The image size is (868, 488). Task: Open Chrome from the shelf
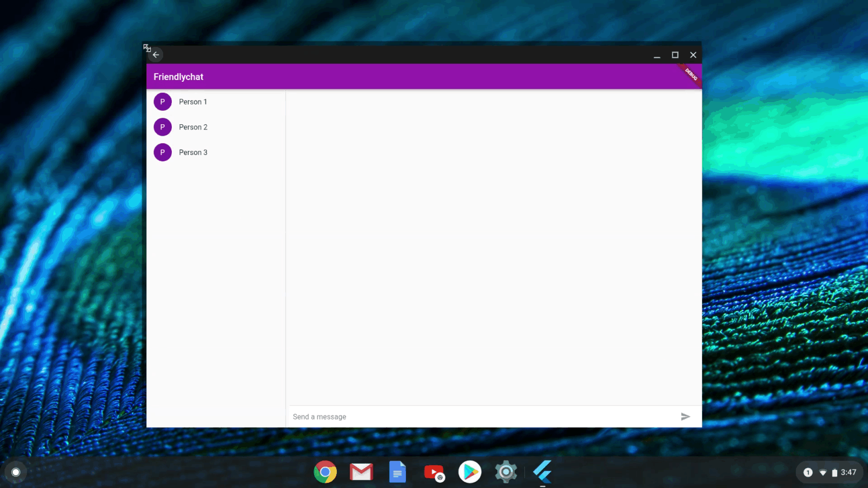[325, 472]
